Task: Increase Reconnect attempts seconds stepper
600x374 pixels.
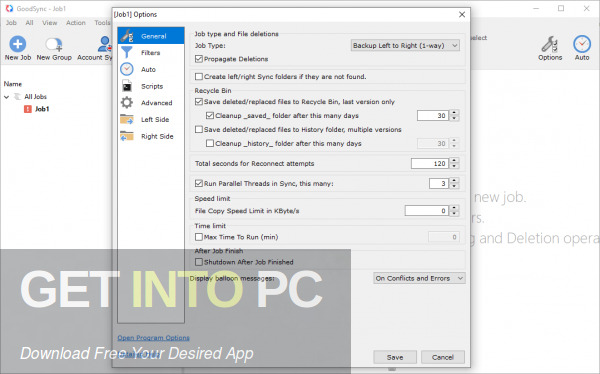Action: tap(454, 161)
